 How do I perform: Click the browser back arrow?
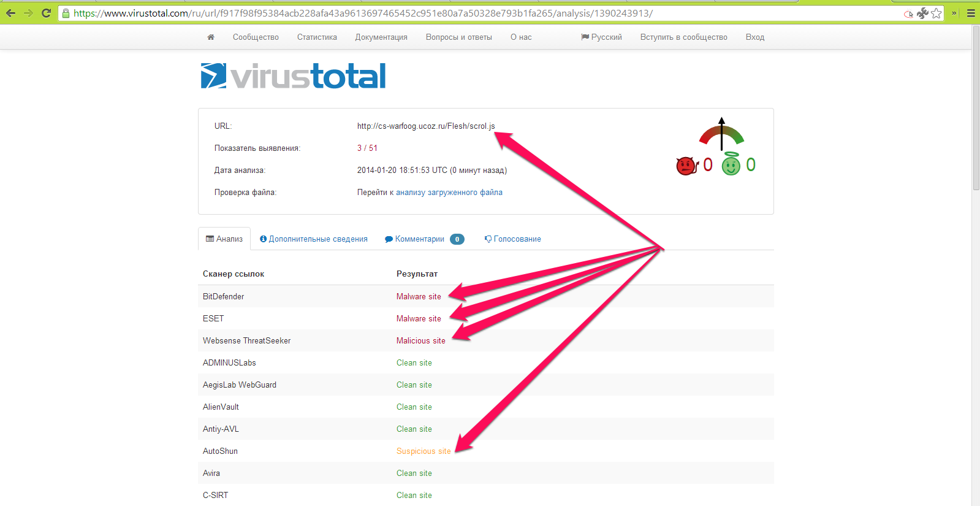point(11,13)
